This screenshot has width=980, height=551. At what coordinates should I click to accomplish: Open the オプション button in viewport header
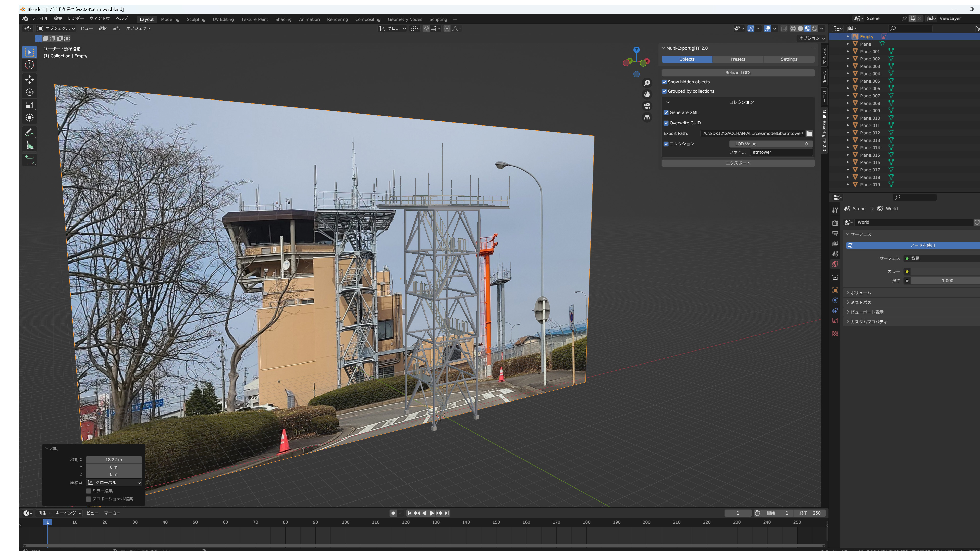point(812,39)
